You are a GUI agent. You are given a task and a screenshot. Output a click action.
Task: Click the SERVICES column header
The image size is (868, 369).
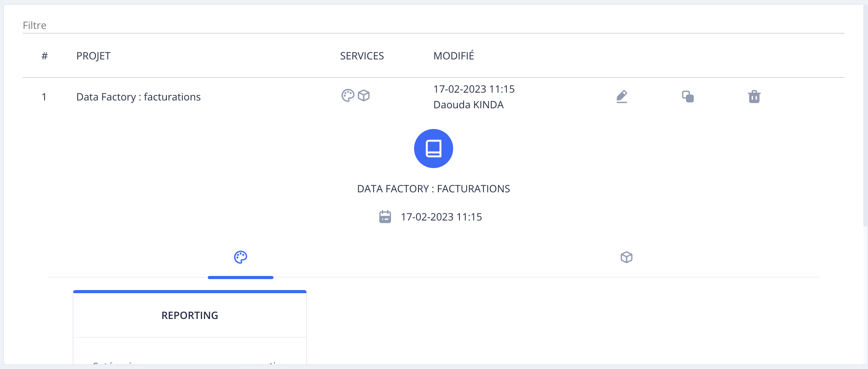tap(362, 56)
